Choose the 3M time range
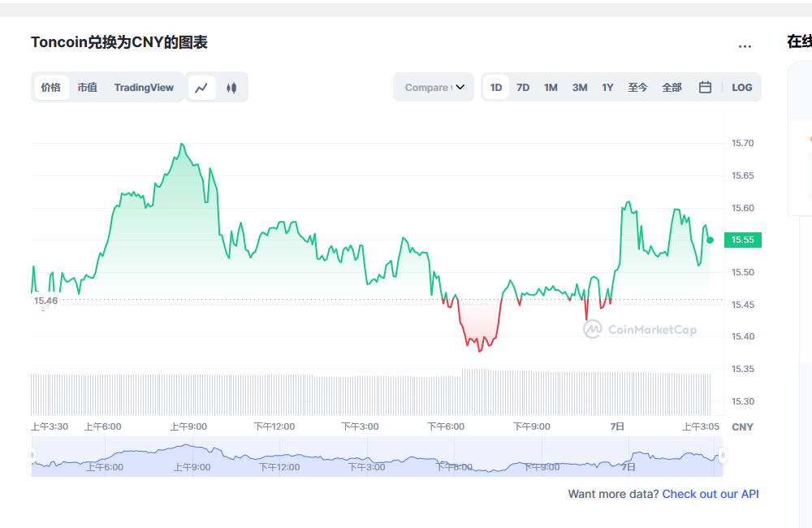The width and height of the screenshot is (812, 528). (580, 88)
